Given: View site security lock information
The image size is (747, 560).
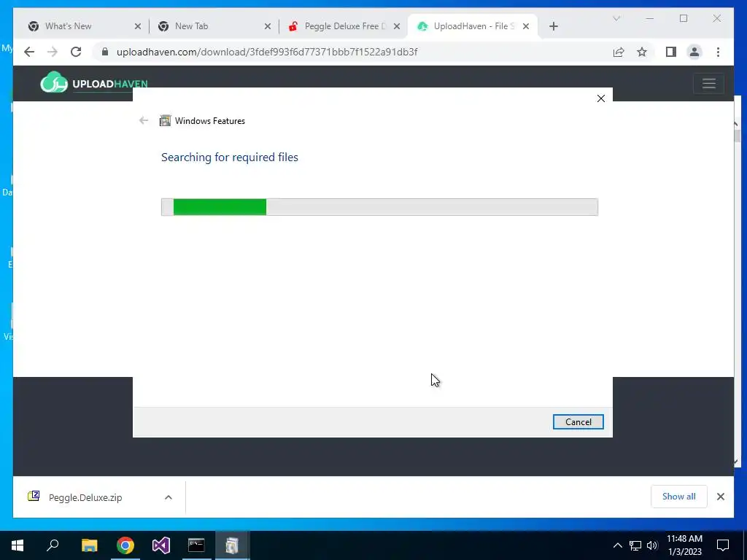Looking at the screenshot, I should [x=105, y=52].
